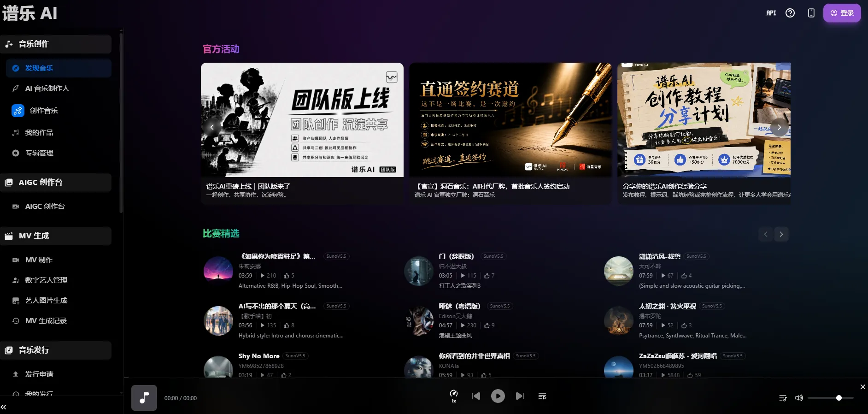The image size is (868, 414).
Task: Collapse the MV 生成 section header
Action: [56, 236]
